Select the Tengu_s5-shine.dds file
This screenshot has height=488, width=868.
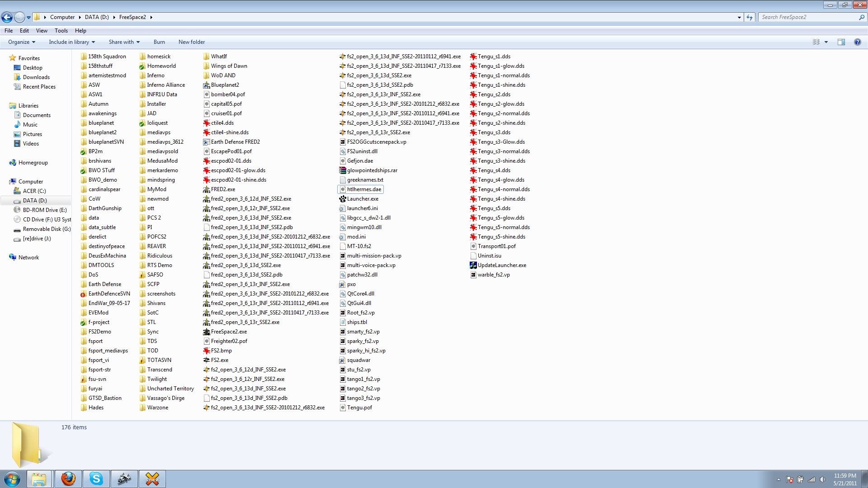(498, 237)
